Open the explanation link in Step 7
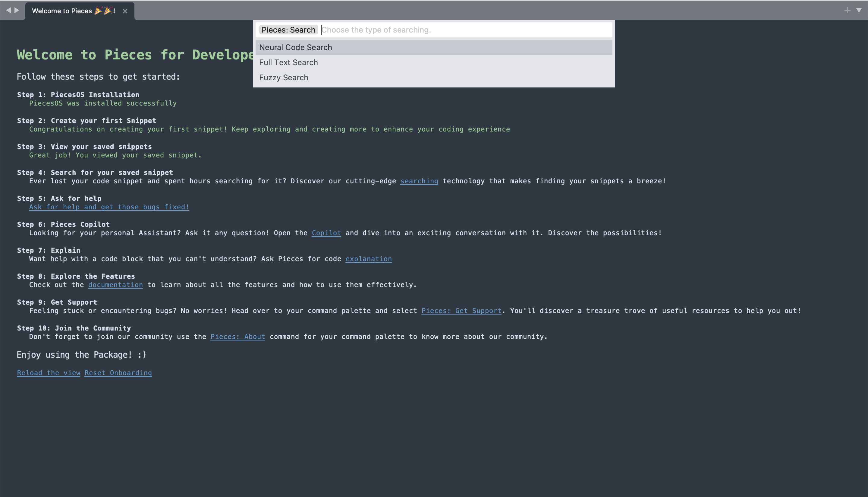Screen dimensions: 868x497 (x=369, y=259)
